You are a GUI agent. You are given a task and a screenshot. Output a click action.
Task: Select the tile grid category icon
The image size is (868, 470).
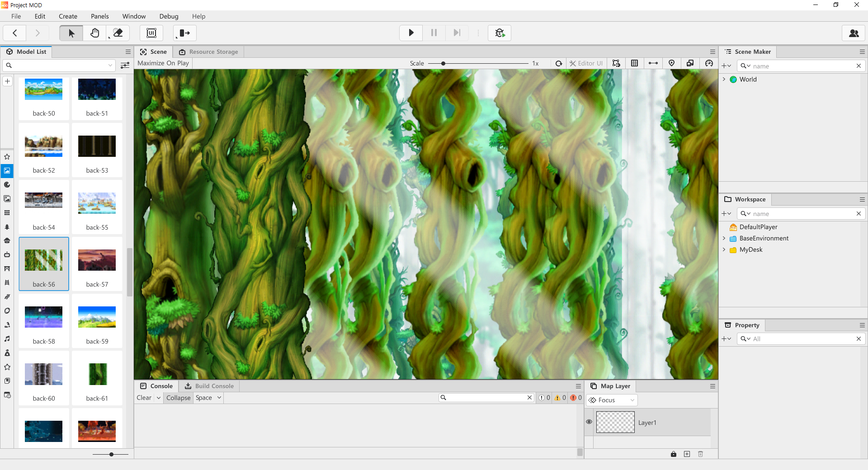(7, 213)
